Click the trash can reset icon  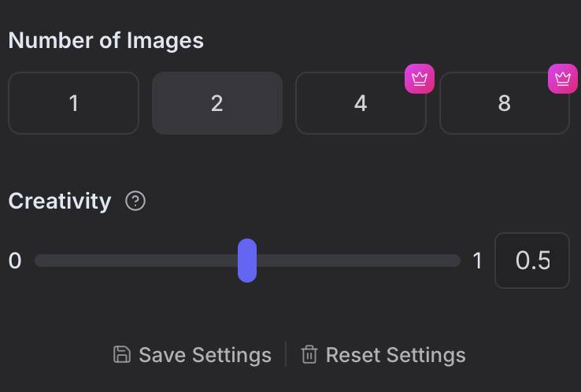point(309,355)
